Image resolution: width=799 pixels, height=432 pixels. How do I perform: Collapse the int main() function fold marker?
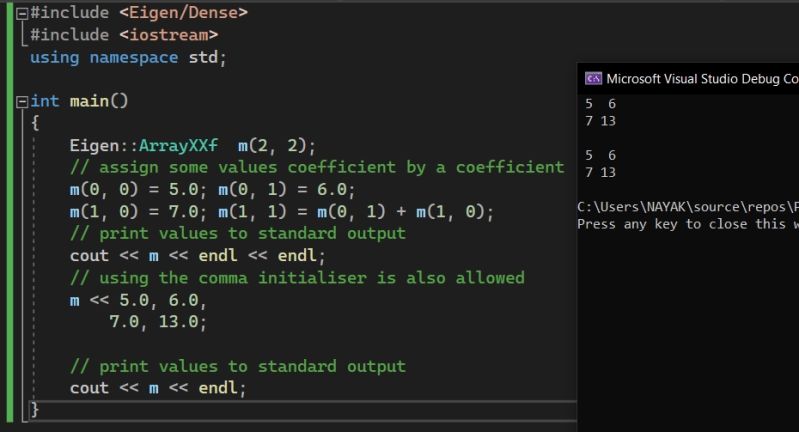22,102
